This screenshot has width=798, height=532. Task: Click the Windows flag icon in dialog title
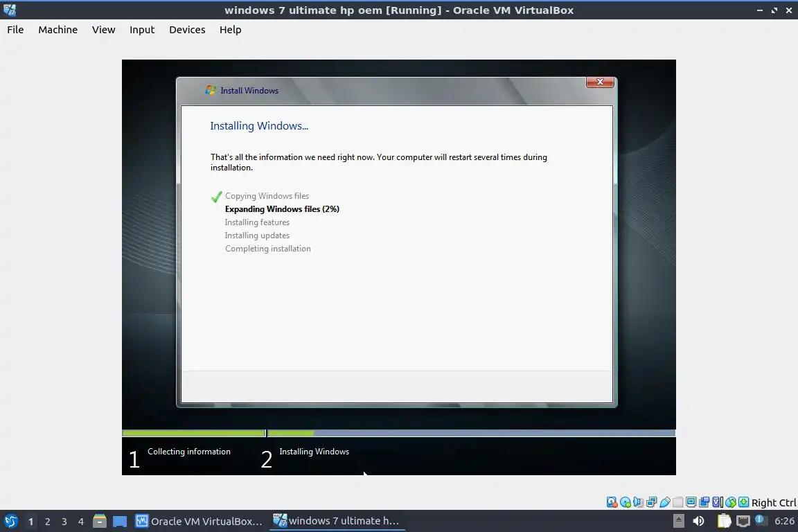(x=211, y=90)
